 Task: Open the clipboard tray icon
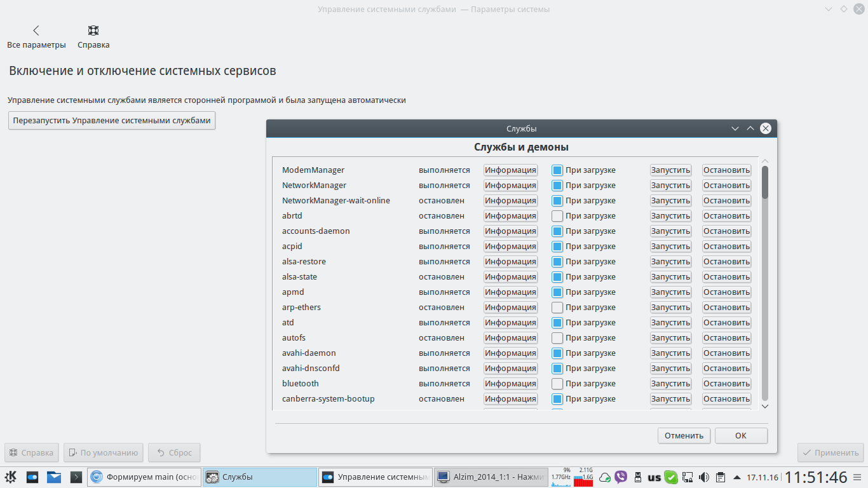(721, 477)
